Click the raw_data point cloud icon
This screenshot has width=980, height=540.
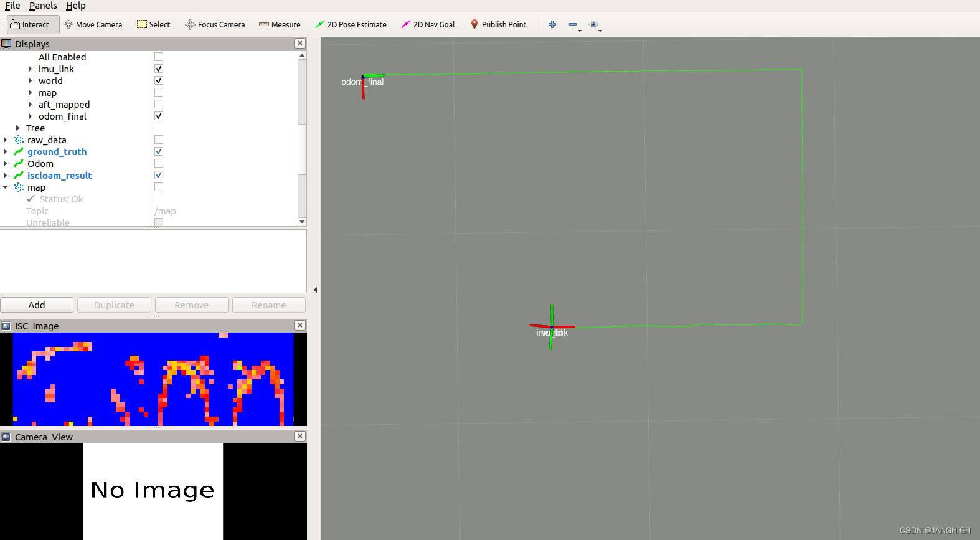[x=19, y=140]
